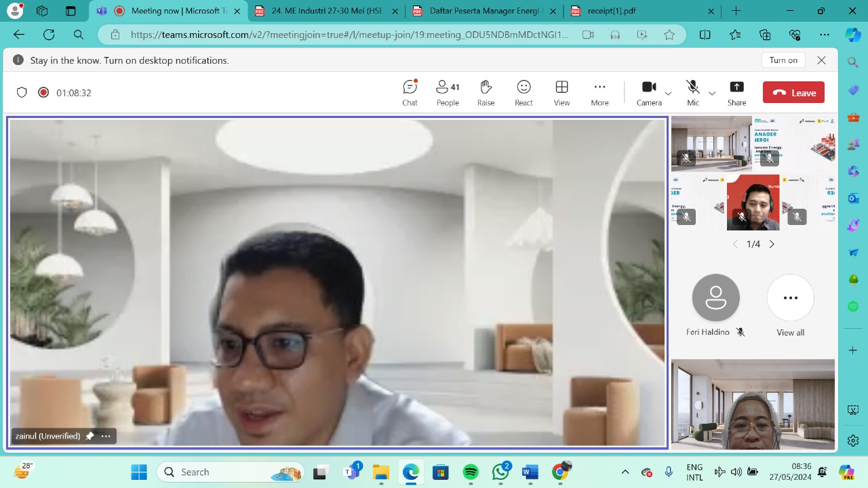Open the People participants list

pos(448,93)
